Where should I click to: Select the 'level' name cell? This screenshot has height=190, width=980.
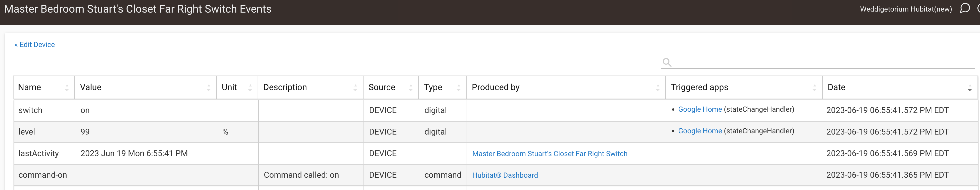[44, 132]
